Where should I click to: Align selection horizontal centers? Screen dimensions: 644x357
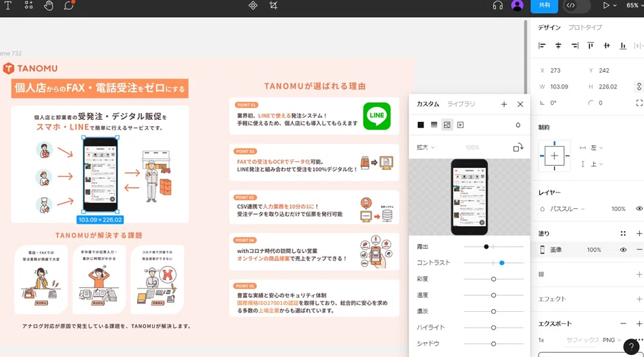pos(558,46)
